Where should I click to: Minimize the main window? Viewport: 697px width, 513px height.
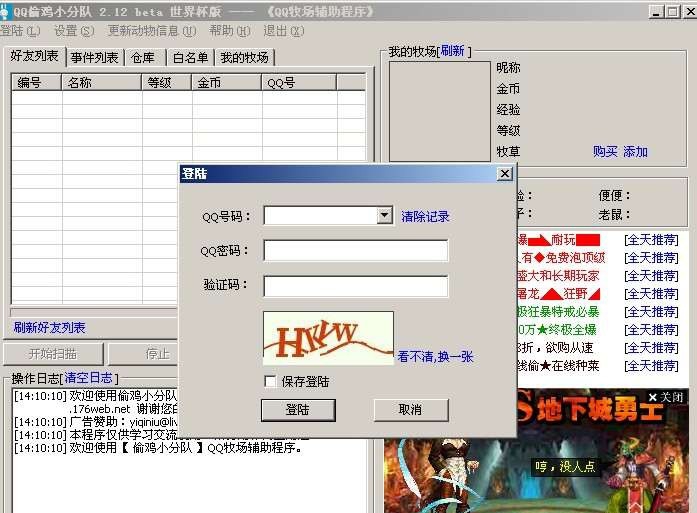pyautogui.click(x=656, y=12)
